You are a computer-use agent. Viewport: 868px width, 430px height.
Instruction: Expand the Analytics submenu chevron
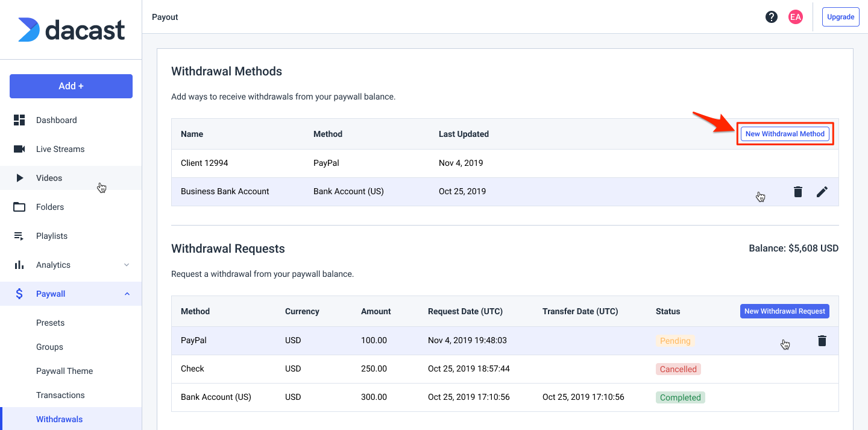[x=127, y=265]
